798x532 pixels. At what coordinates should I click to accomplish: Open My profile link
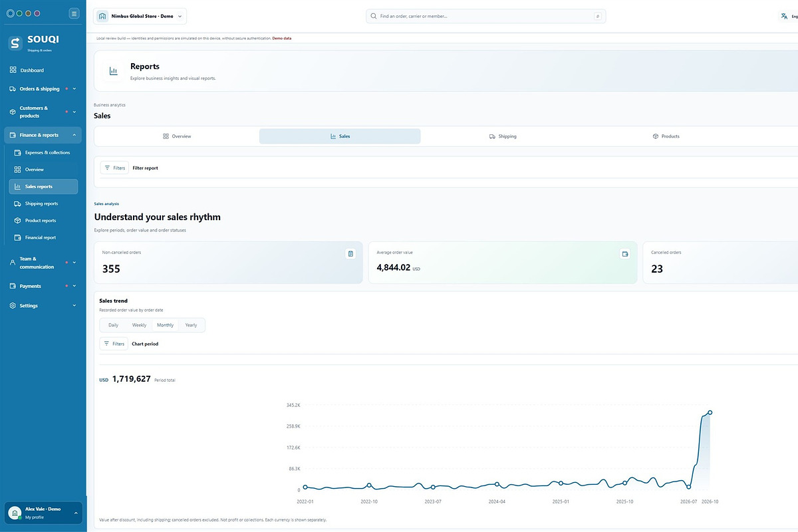pos(35,517)
